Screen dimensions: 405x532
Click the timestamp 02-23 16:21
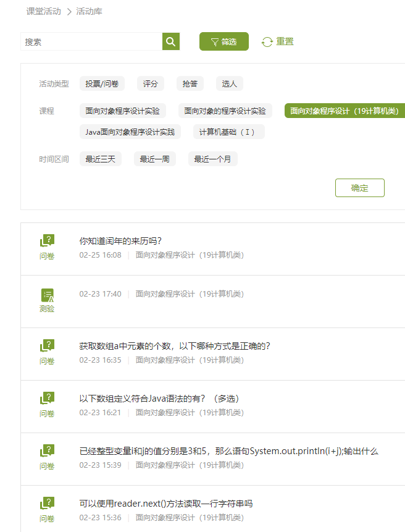click(100, 413)
